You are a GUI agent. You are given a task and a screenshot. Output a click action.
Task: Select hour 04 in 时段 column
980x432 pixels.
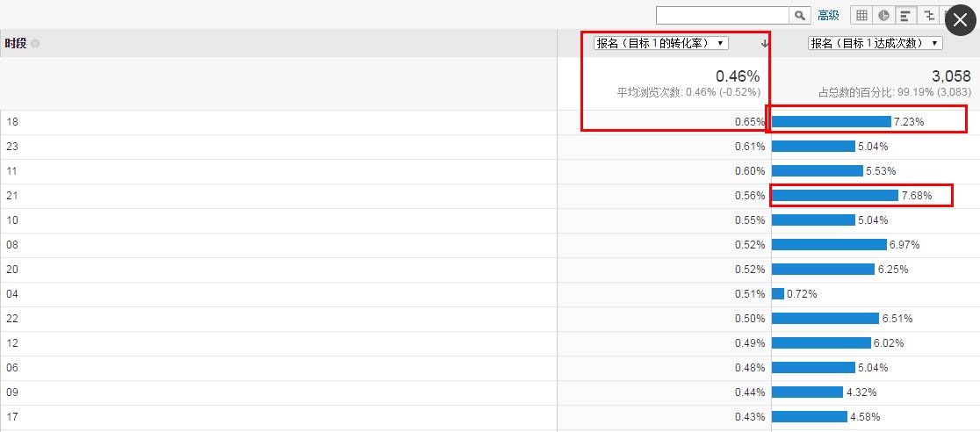(12, 294)
